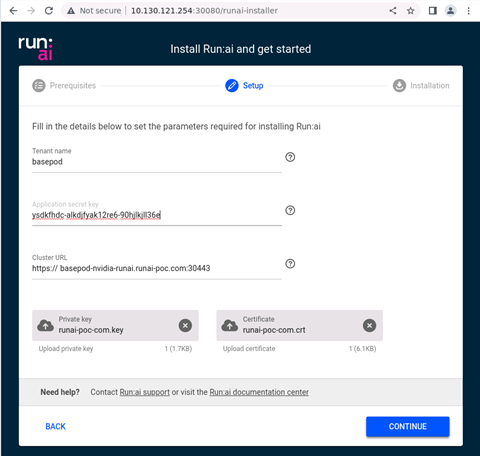
Task: Reload the page with the refresh icon
Action: (49, 11)
